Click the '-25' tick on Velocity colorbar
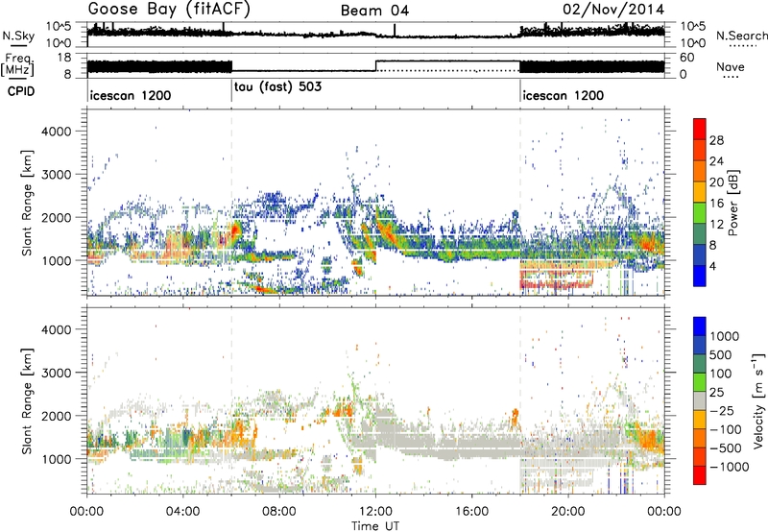The height and width of the screenshot is (532, 768). [722, 410]
